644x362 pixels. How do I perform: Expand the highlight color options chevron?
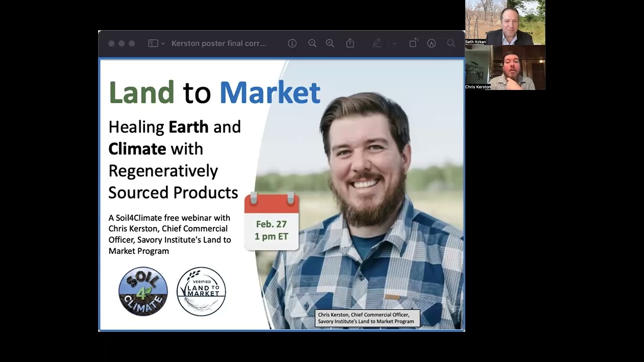coord(394,44)
